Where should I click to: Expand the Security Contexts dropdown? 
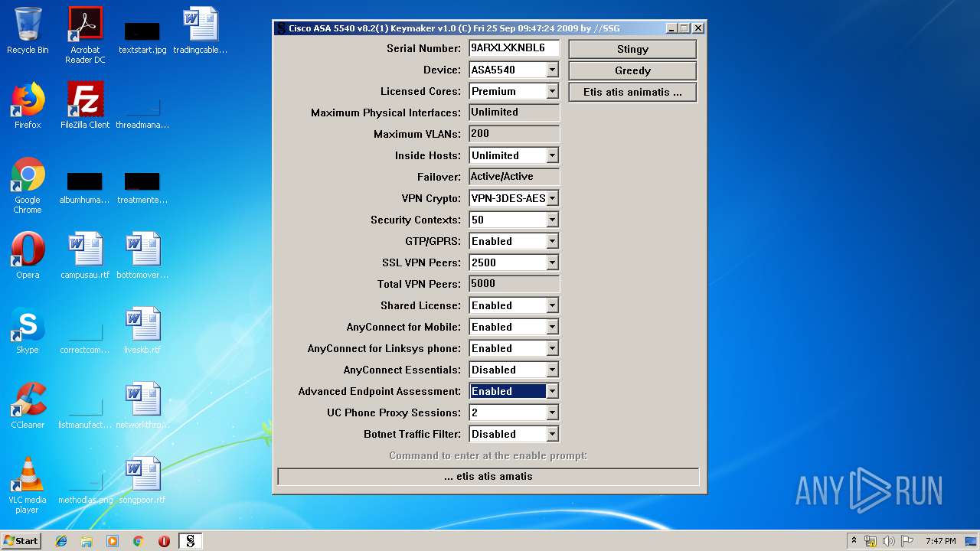click(x=553, y=220)
